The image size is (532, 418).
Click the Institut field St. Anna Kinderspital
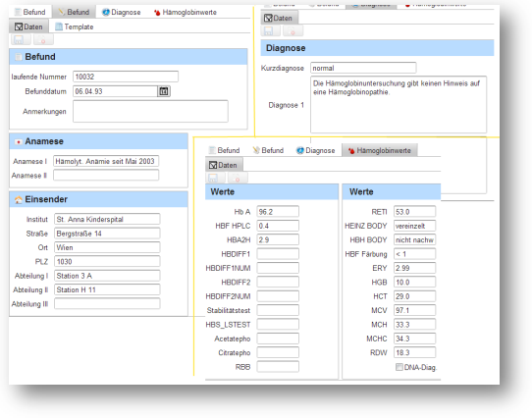click(107, 219)
